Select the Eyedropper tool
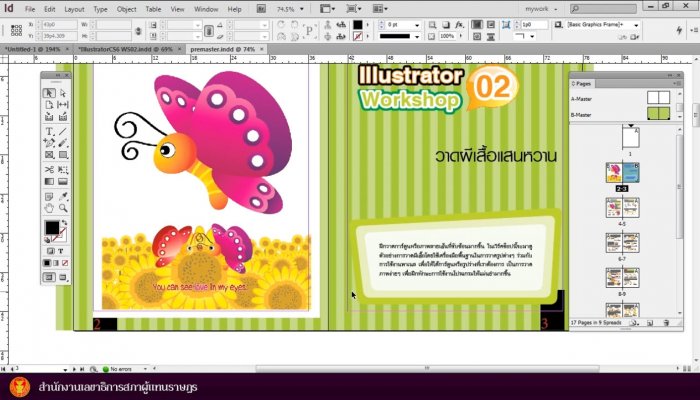This screenshot has width=700, height=400. pyautogui.click(x=63, y=196)
